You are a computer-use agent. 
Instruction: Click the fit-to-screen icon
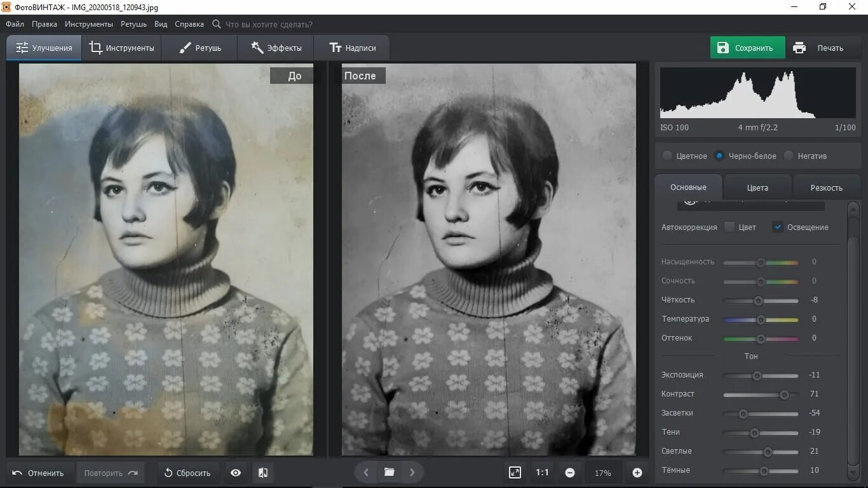pos(515,472)
